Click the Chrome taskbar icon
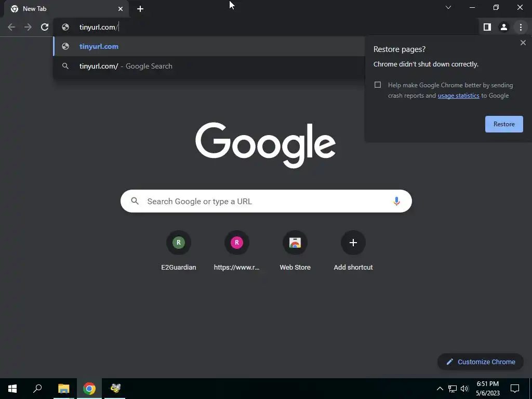 coord(89,389)
